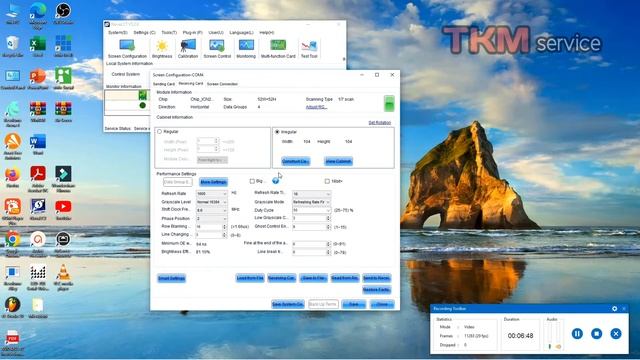Open OBS Studio desktop shortcut
The height and width of the screenshot is (360, 640).
pos(63,13)
